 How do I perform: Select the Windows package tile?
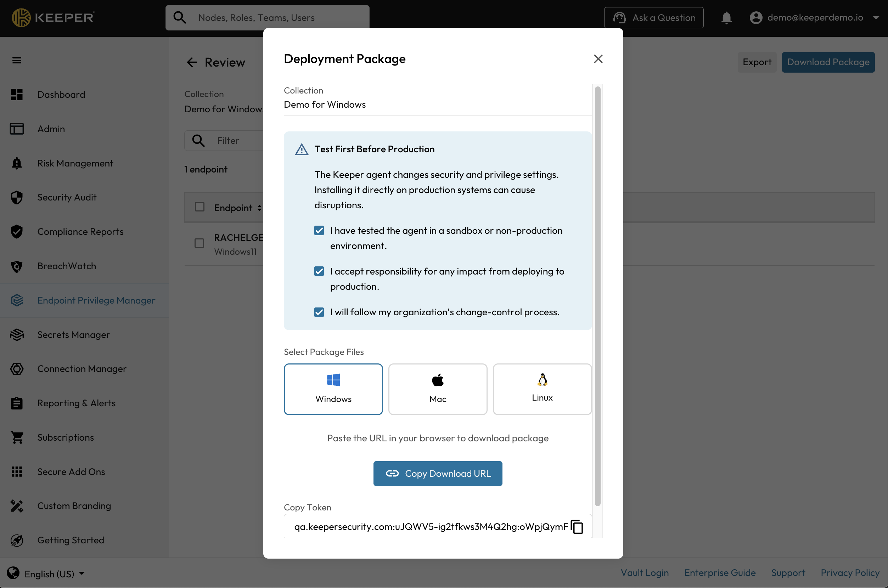pos(333,389)
